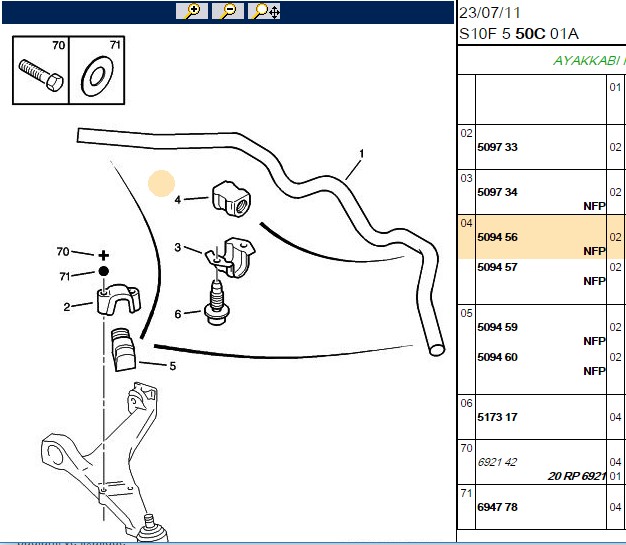Screen dimensions: 626x545
Task: Select bushing callout 4 in diagram
Action: click(x=178, y=200)
